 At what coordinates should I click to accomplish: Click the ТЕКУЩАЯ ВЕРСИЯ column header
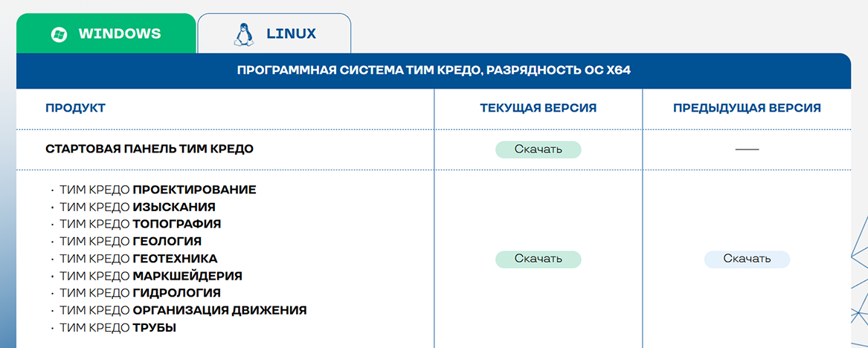click(538, 109)
